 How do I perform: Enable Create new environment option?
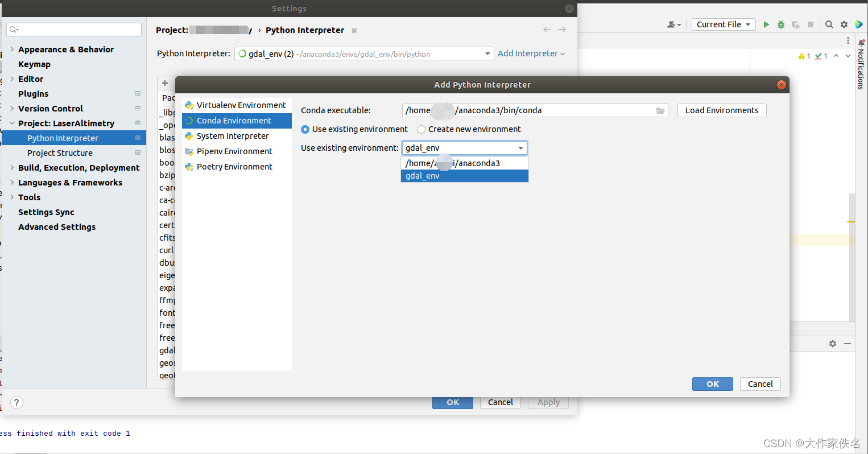(x=421, y=129)
